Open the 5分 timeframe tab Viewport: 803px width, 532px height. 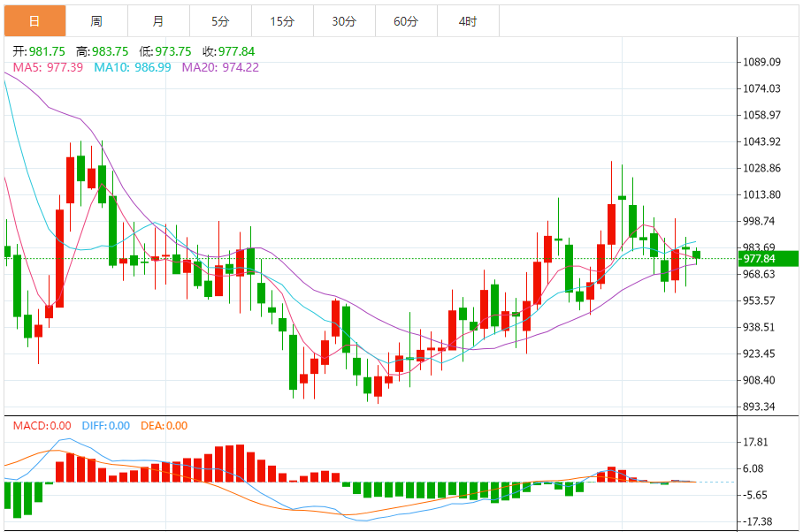tap(221, 21)
